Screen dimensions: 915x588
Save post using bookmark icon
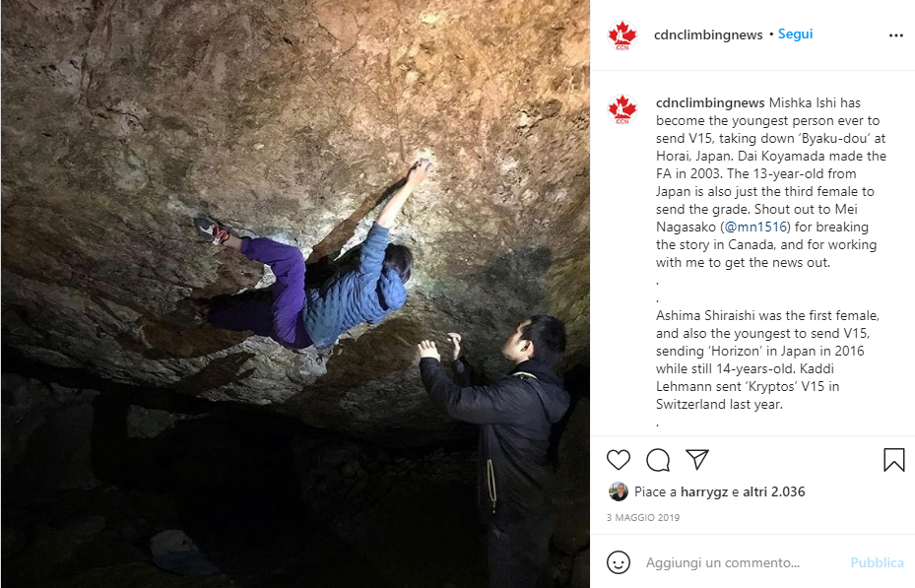point(893,460)
